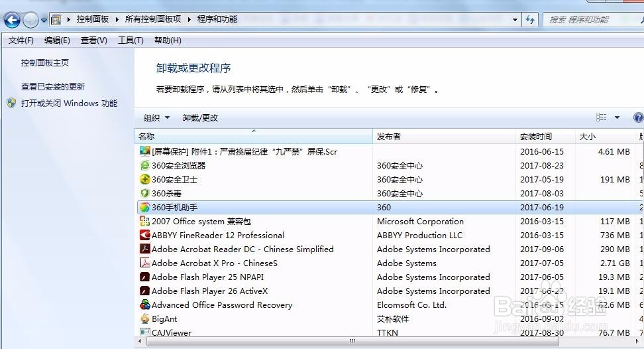Viewport: 644px width, 349px height.
Task: Click the 360安全浏览器 program name
Action: [x=179, y=166]
